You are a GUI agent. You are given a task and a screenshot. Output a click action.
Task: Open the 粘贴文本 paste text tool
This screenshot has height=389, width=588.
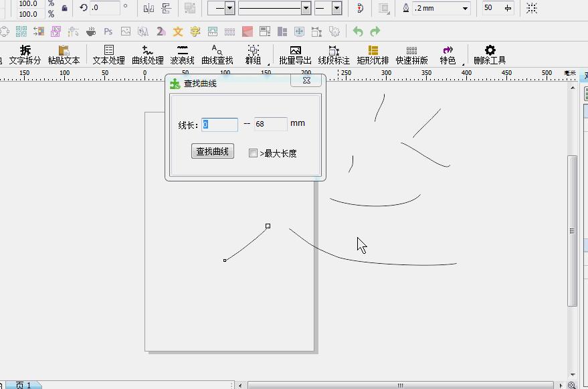point(64,54)
